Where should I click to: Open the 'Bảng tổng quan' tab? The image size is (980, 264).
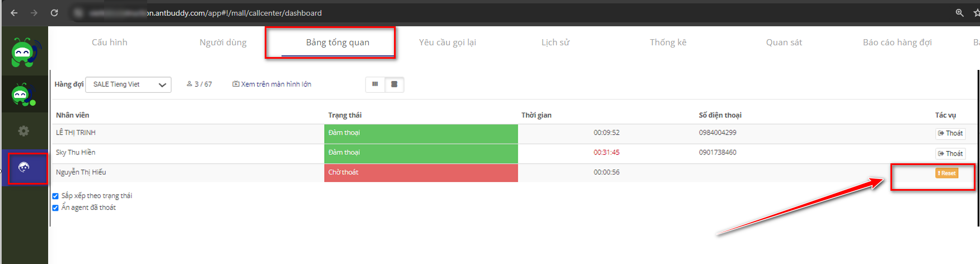(x=337, y=43)
